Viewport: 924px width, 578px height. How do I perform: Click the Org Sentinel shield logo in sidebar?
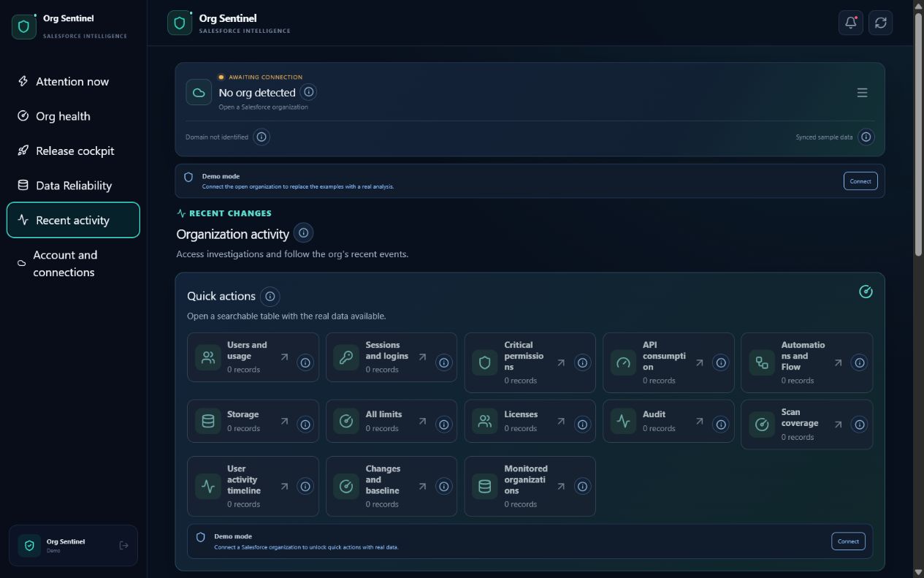[x=24, y=26]
